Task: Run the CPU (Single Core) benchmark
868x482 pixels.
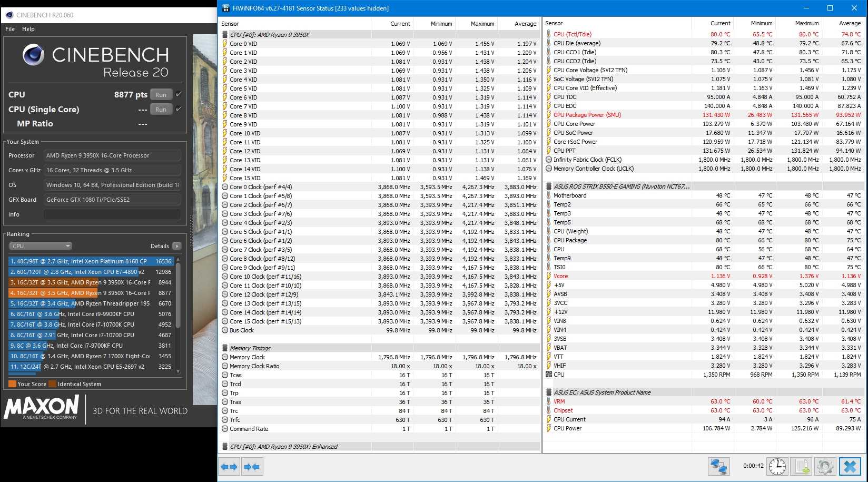Action: click(x=161, y=110)
